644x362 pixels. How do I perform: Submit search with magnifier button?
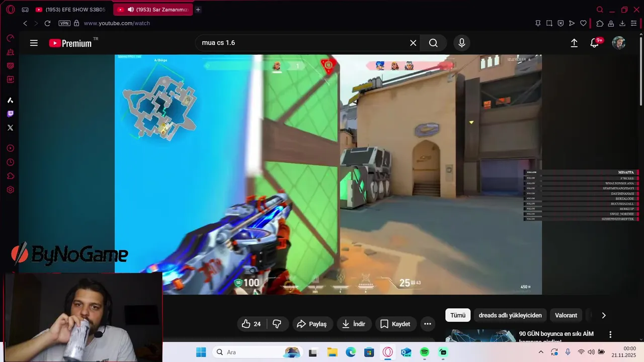coord(433,43)
